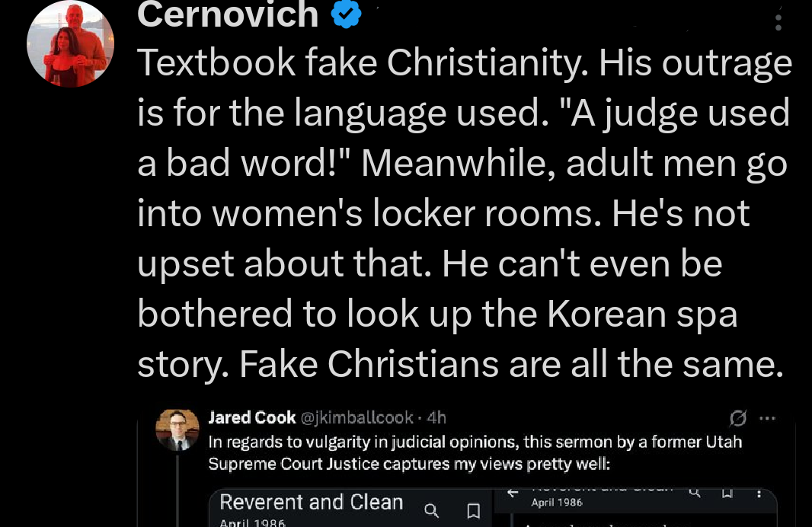Open the kebab menu in right screenshot
The width and height of the screenshot is (812, 527).
759,493
